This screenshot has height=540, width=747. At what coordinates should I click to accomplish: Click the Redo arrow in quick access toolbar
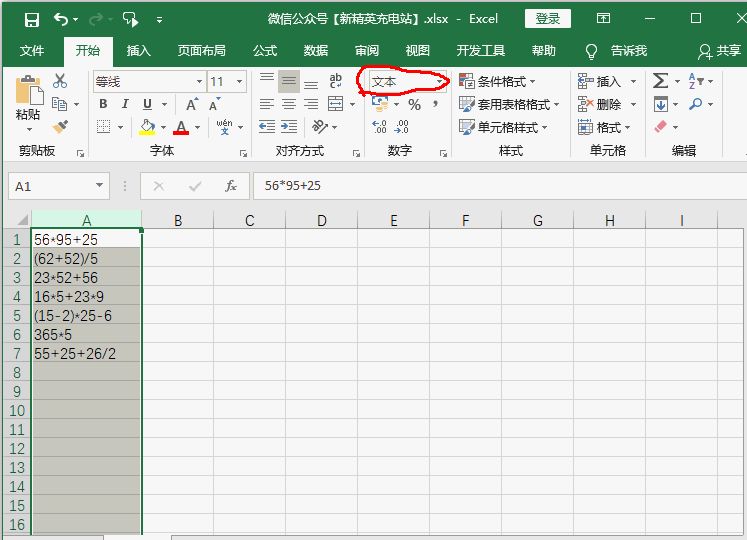coord(96,19)
